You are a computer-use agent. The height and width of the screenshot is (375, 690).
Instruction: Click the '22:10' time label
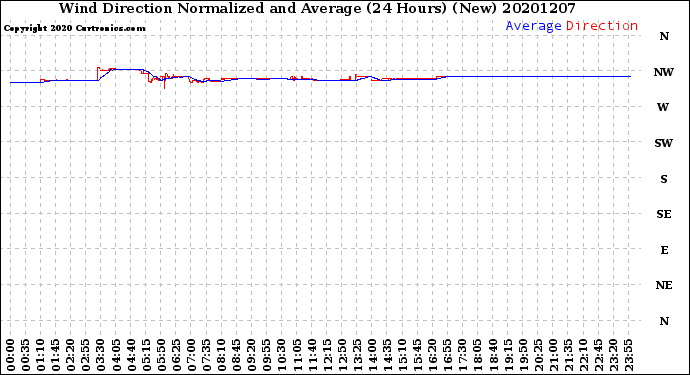(583, 355)
